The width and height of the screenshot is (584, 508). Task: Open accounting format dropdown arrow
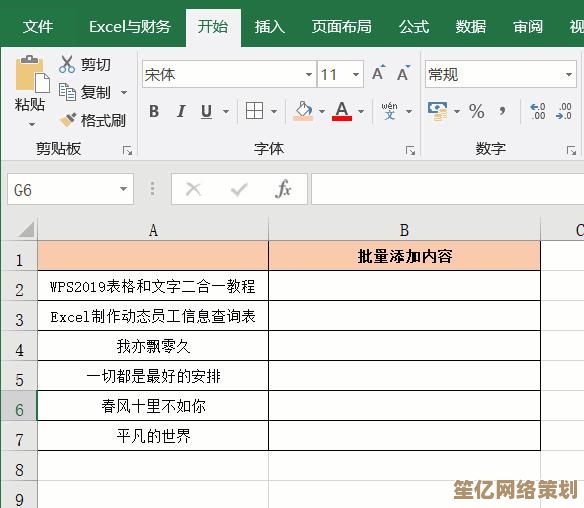[457, 111]
